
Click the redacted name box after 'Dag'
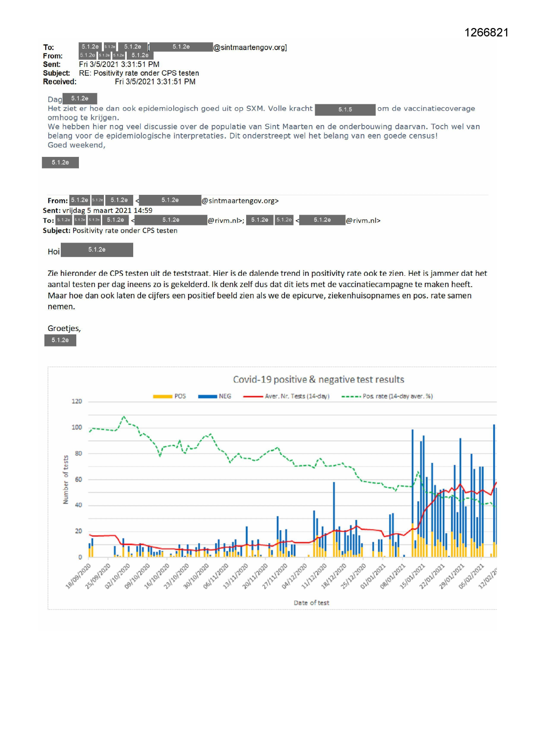[80, 99]
